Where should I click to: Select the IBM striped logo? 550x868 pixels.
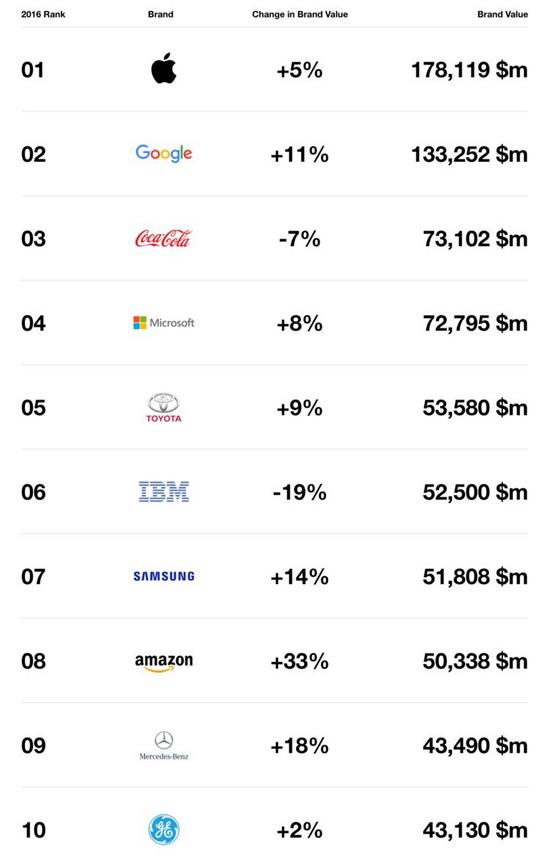pos(164,492)
